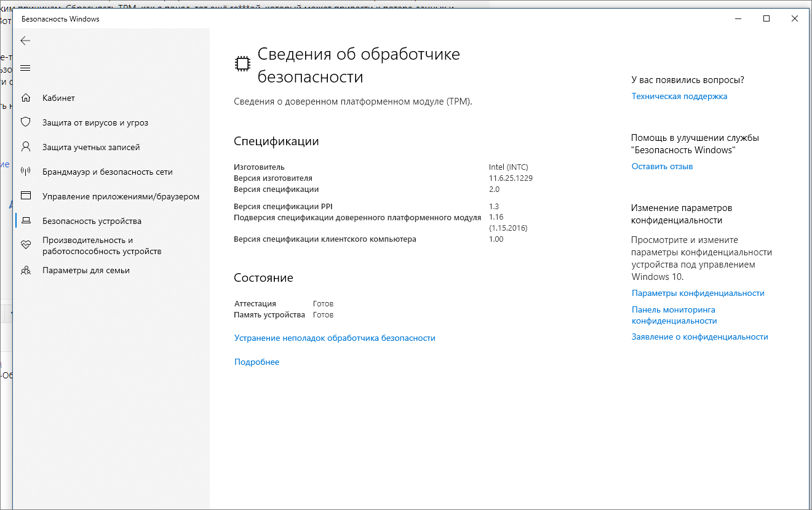Click the Кабинет home icon

(26, 98)
